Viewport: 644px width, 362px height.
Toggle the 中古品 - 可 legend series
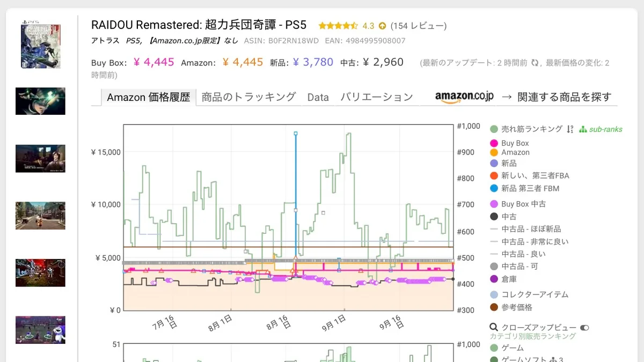[514, 267]
